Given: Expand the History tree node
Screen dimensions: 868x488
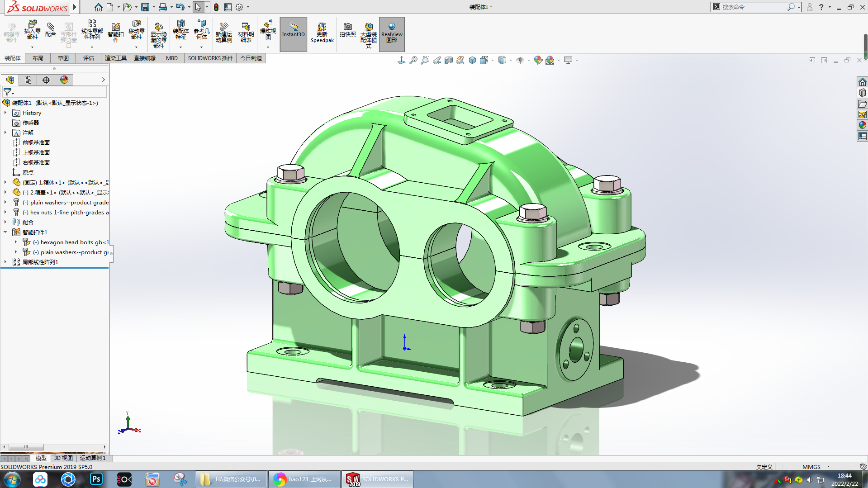Looking at the screenshot, I should (5, 113).
